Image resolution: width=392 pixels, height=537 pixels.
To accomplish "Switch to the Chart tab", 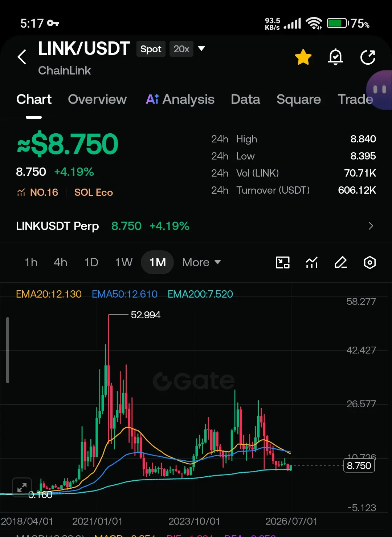I will point(34,99).
